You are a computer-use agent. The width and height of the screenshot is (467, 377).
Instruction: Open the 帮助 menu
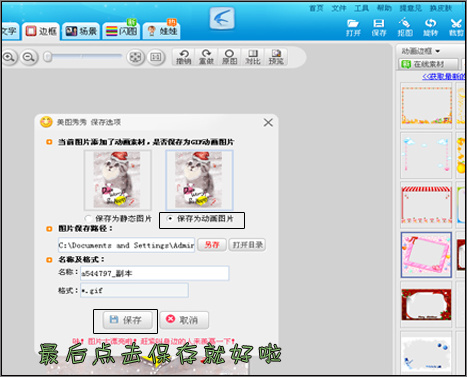pyautogui.click(x=384, y=8)
